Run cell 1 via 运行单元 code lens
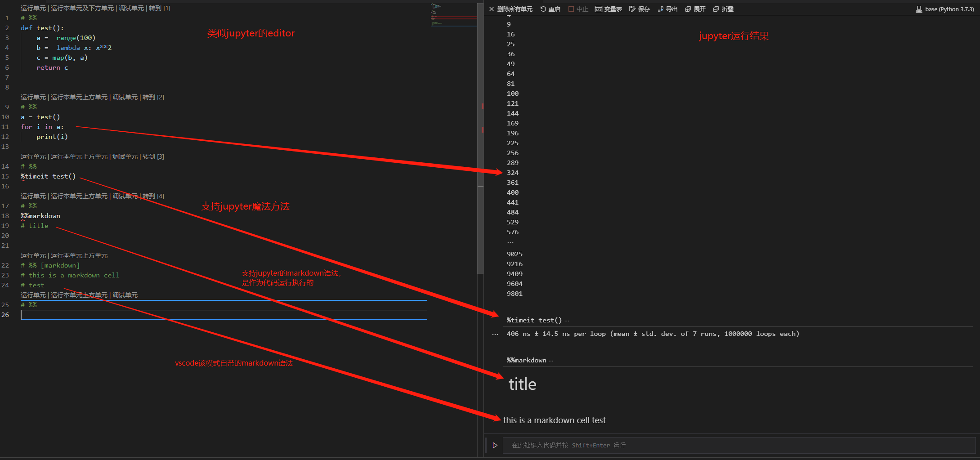Screen dimensions: 980x460 33,8
